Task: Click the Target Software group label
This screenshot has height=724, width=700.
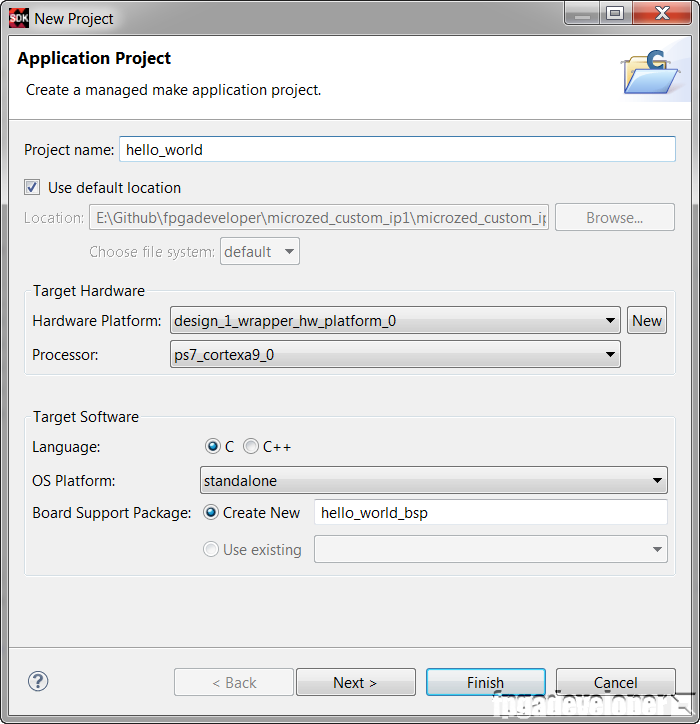Action: click(85, 416)
